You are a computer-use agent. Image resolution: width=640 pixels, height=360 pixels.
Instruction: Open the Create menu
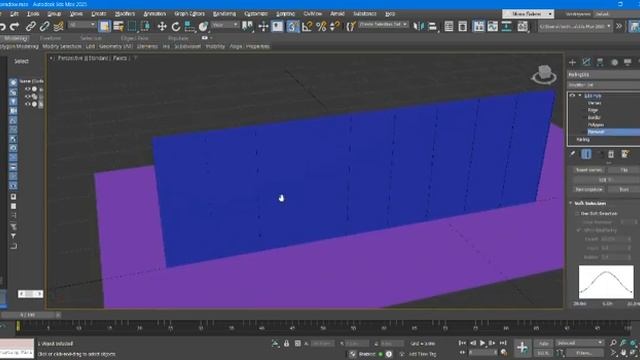coord(98,14)
